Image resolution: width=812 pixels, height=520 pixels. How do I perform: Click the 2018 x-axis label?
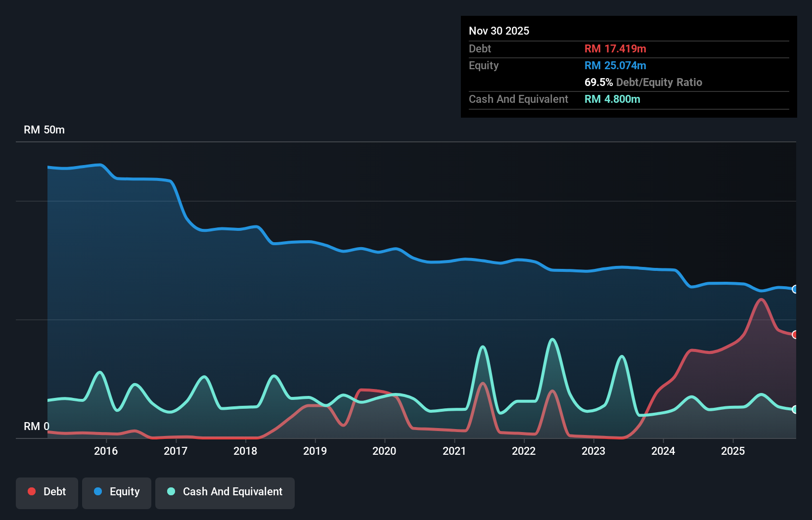point(245,451)
